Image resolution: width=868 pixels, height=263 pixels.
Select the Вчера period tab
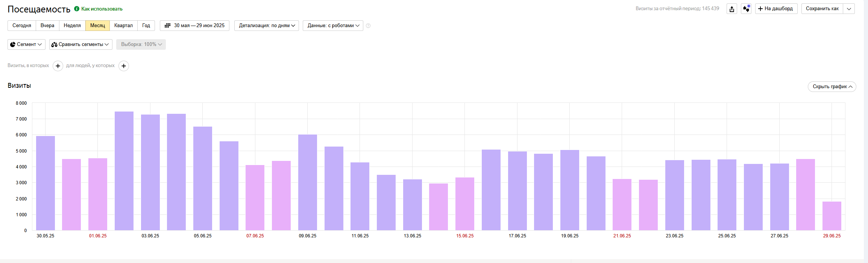(47, 26)
